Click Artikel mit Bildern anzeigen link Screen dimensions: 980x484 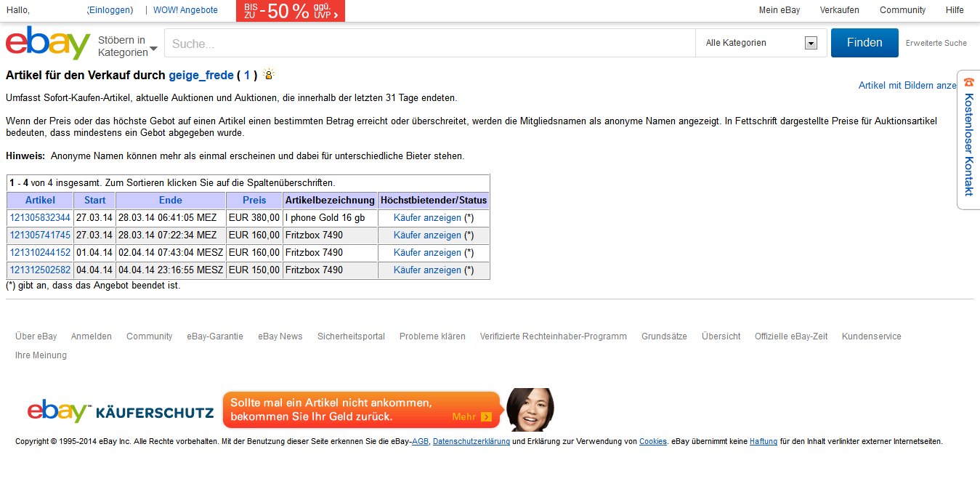907,85
